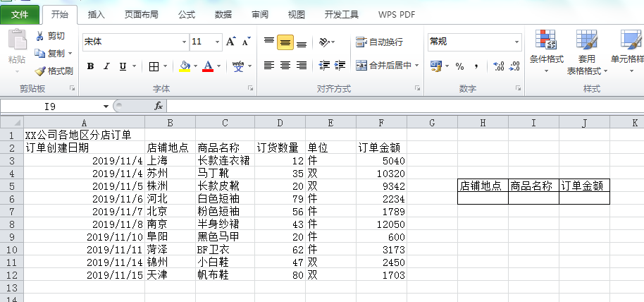Click the select-all corner button
644x302 pixels.
click(11, 122)
